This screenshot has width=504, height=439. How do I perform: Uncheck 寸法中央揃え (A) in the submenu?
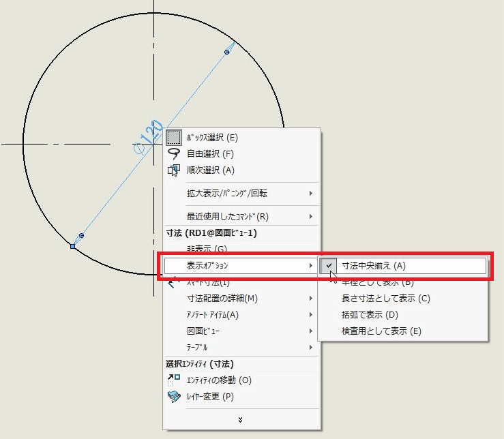(x=373, y=266)
